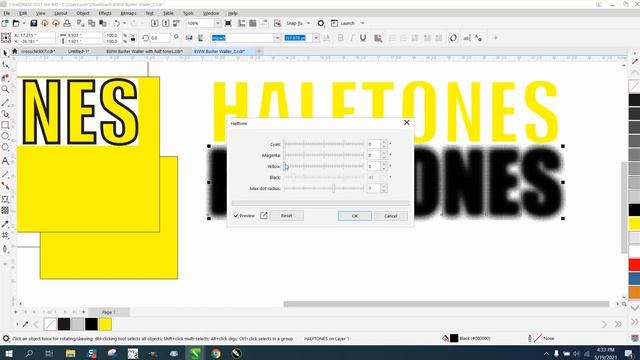Image resolution: width=640 pixels, height=360 pixels.
Task: Open the Object menu
Action: pos(83,13)
